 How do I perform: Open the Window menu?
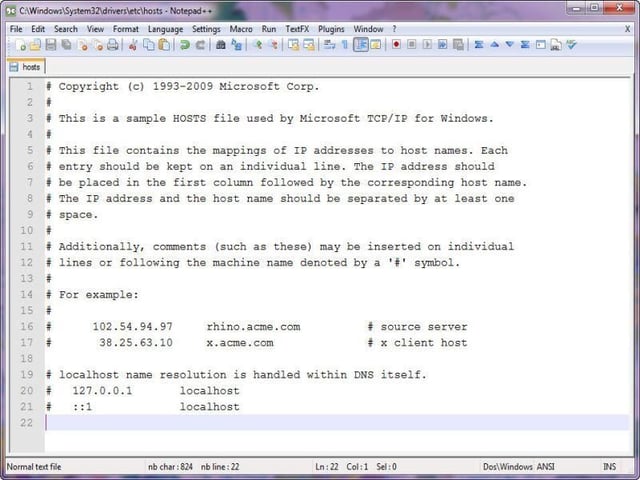coord(368,29)
